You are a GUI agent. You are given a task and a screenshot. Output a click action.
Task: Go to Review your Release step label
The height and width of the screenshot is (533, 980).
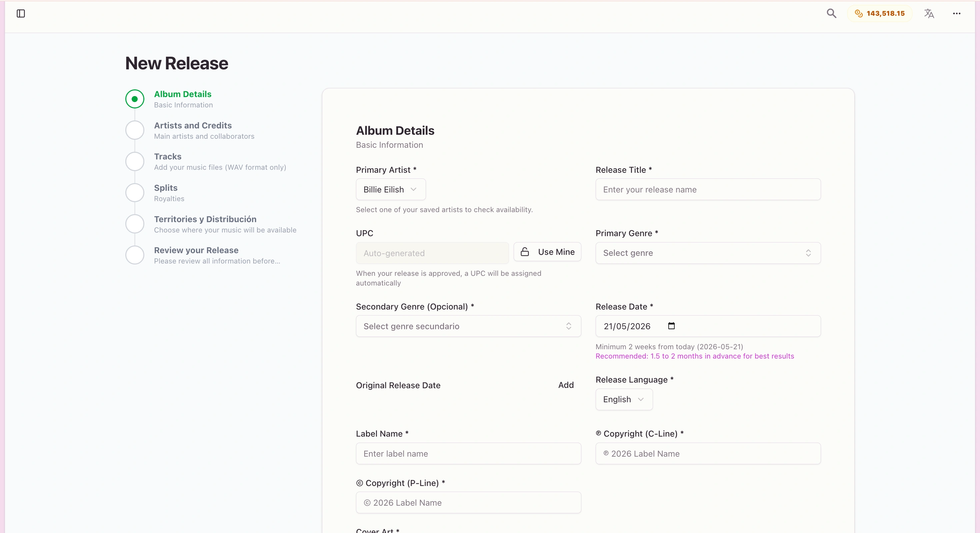pos(196,250)
